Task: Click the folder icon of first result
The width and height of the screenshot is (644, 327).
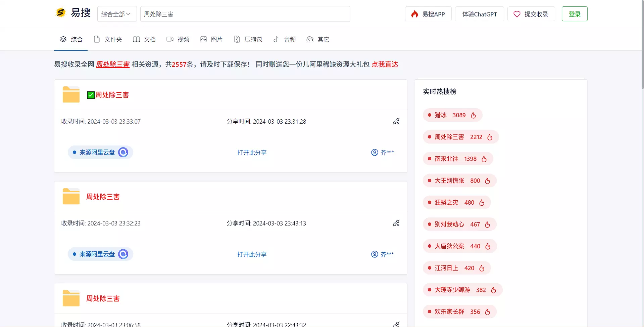Action: 71,94
